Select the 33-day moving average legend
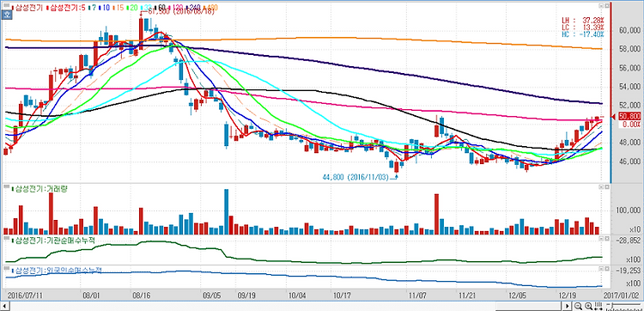Screen dimensions: 644x311 tap(146, 8)
